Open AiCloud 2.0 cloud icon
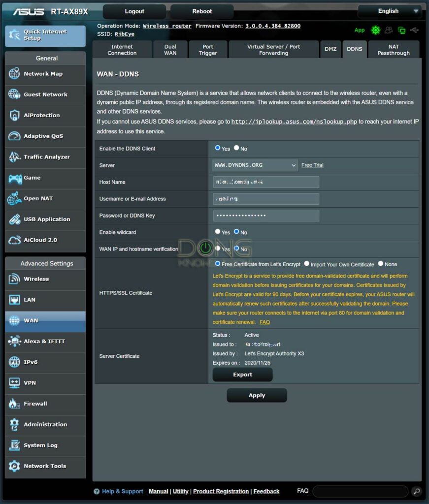The image size is (429, 504). click(x=14, y=240)
